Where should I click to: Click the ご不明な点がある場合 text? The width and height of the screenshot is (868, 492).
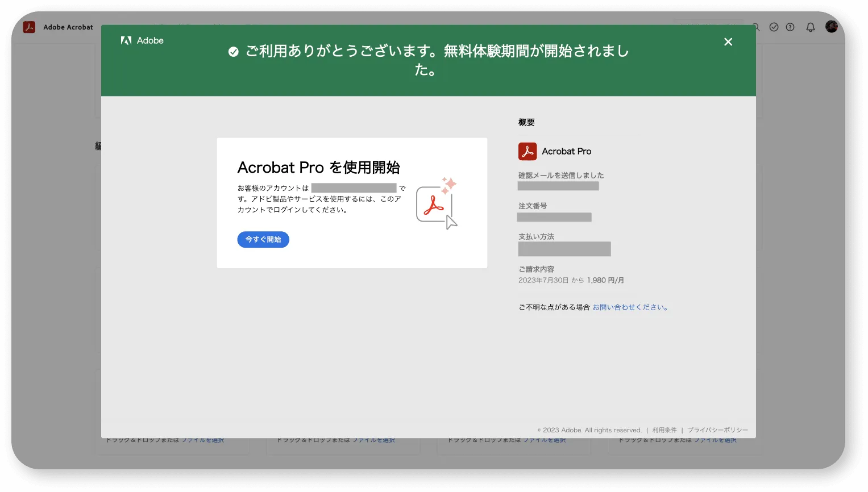(554, 307)
